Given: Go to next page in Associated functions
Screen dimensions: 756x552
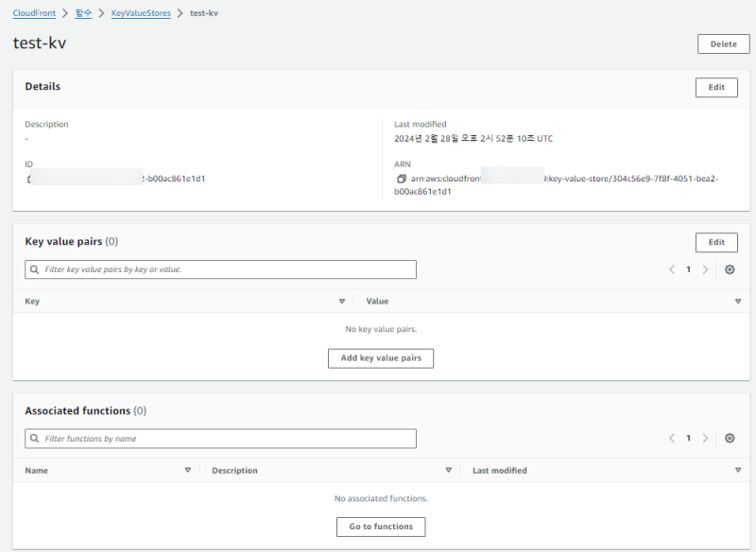Looking at the screenshot, I should coord(705,439).
